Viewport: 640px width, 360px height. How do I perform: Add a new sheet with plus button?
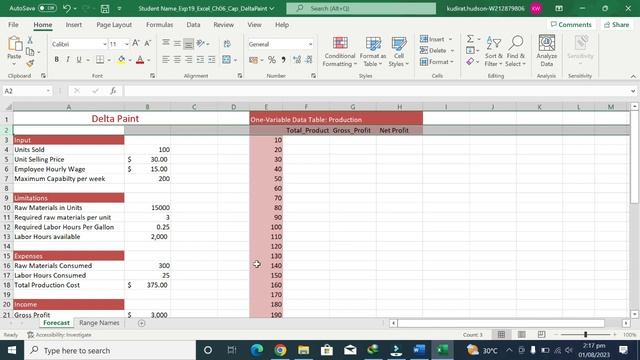[x=142, y=323]
